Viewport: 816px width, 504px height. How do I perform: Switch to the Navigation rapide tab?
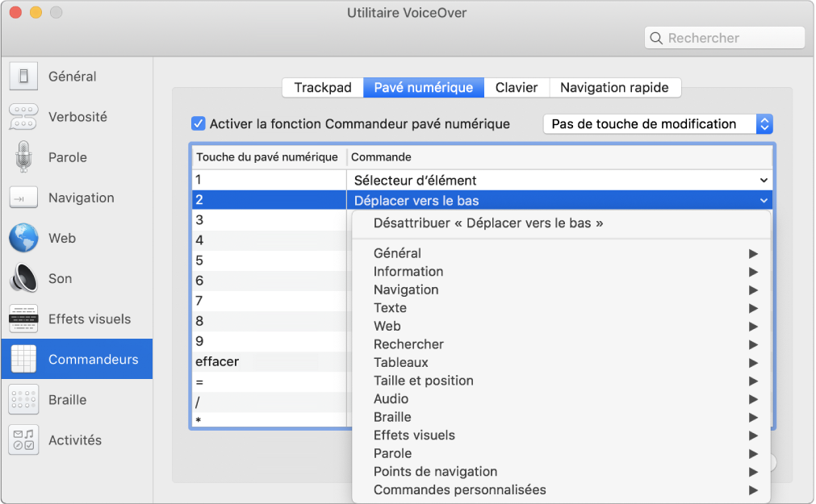(614, 87)
